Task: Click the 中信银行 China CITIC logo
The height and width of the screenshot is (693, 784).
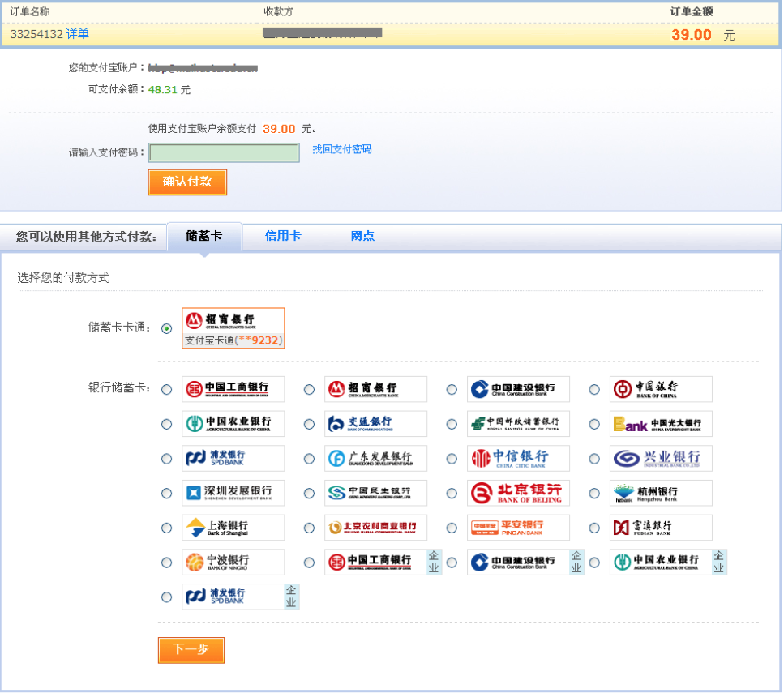Action: click(517, 459)
